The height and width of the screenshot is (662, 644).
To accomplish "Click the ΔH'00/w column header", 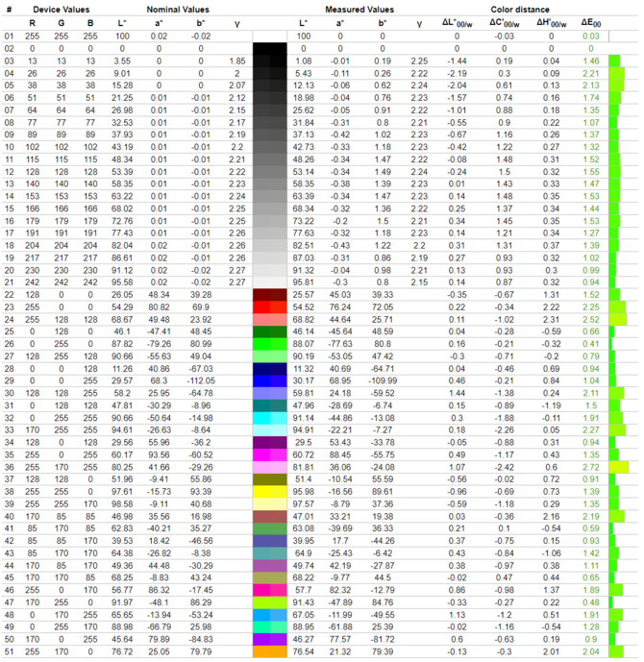I will [552, 23].
